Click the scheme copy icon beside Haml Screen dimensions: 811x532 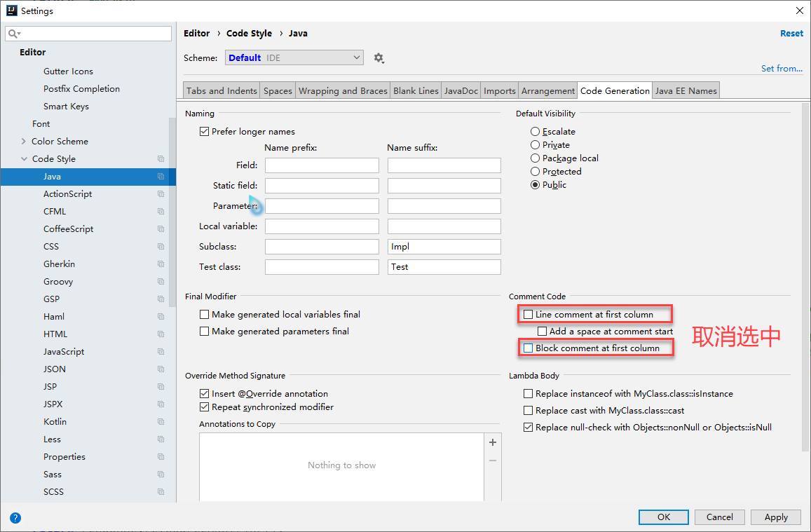[x=161, y=316]
